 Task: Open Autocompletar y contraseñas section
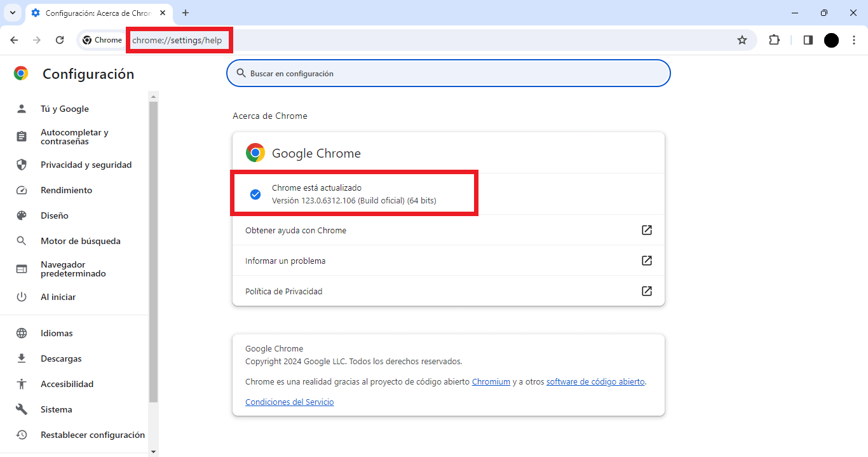[74, 137]
